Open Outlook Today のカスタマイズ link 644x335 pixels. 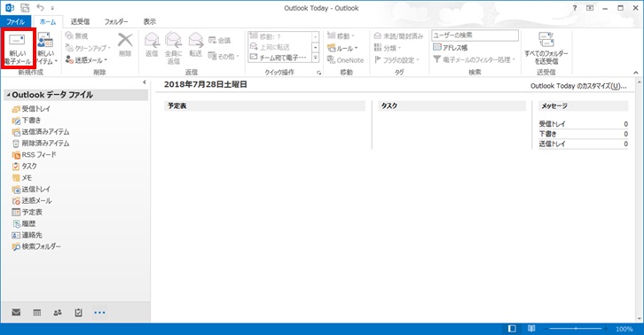click(x=578, y=86)
